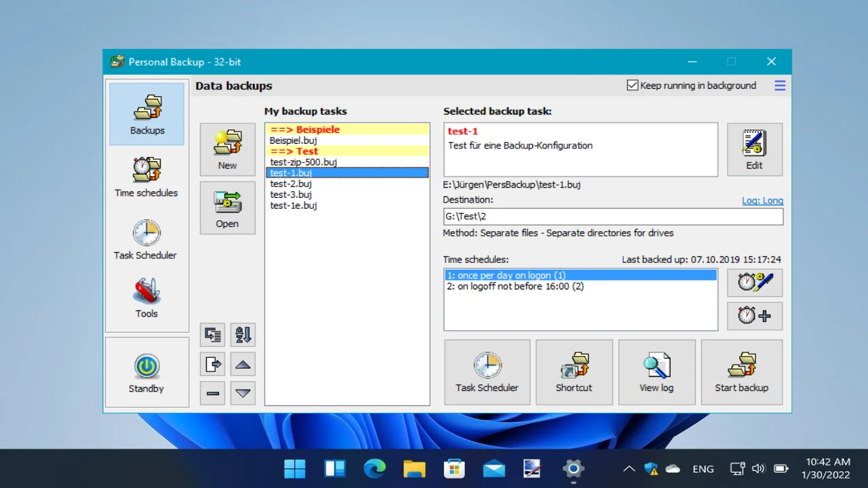Click the test-1 task description box
Screen dimensions: 868x488
580,149
